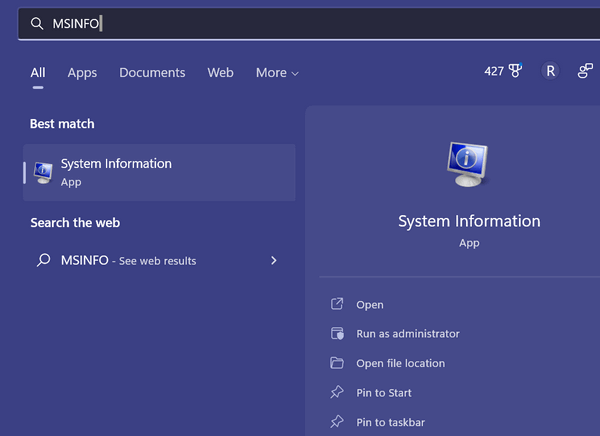The width and height of the screenshot is (600, 436).
Task: Click the Run as administrator shield icon
Action: coord(337,333)
